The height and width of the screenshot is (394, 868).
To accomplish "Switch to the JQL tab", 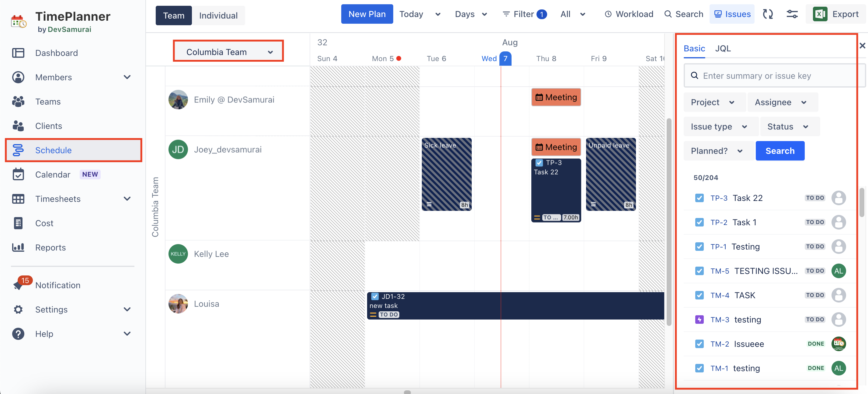I will (723, 49).
